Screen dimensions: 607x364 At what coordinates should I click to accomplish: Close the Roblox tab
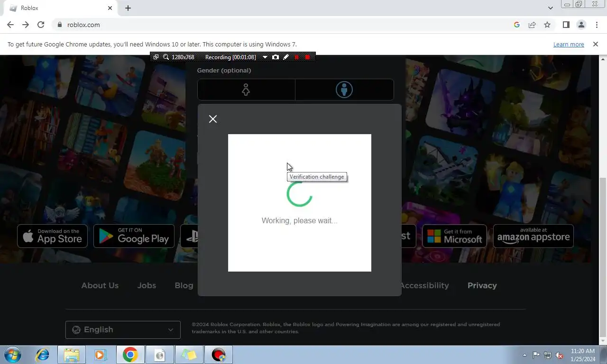pos(110,8)
